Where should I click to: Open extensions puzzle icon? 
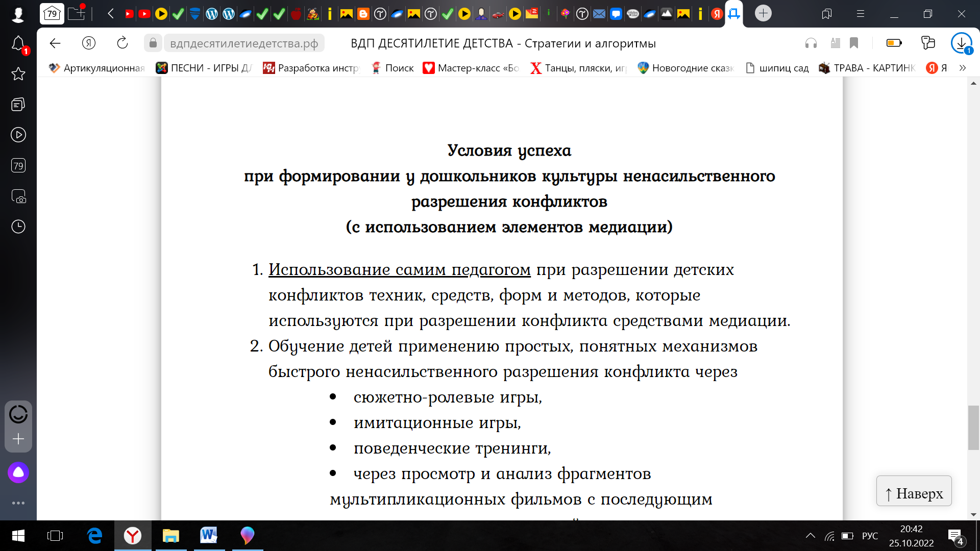[928, 43]
